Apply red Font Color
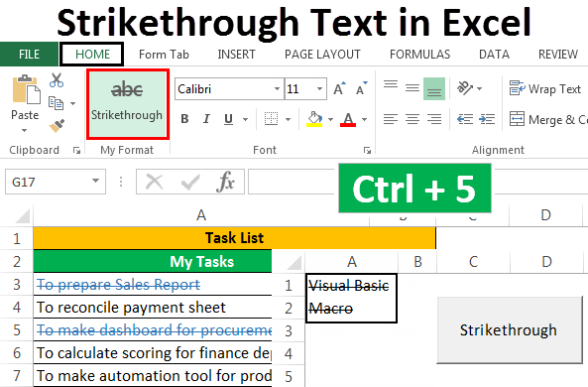 (x=348, y=119)
